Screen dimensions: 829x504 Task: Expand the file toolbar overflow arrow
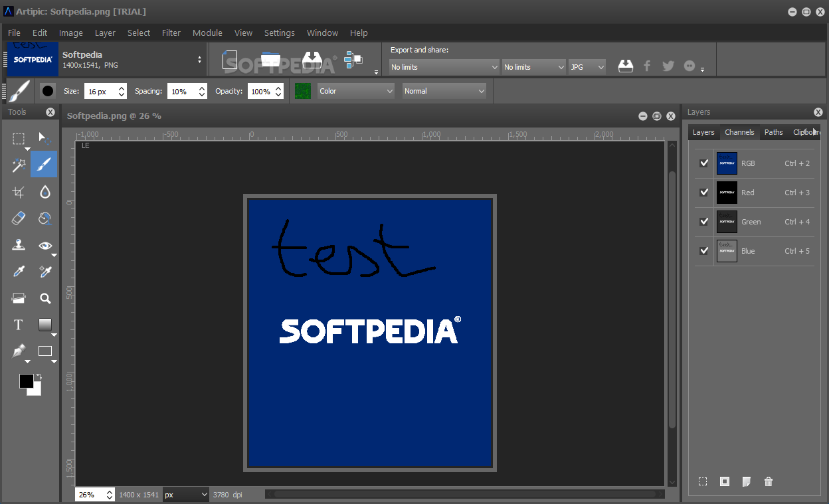pos(376,72)
